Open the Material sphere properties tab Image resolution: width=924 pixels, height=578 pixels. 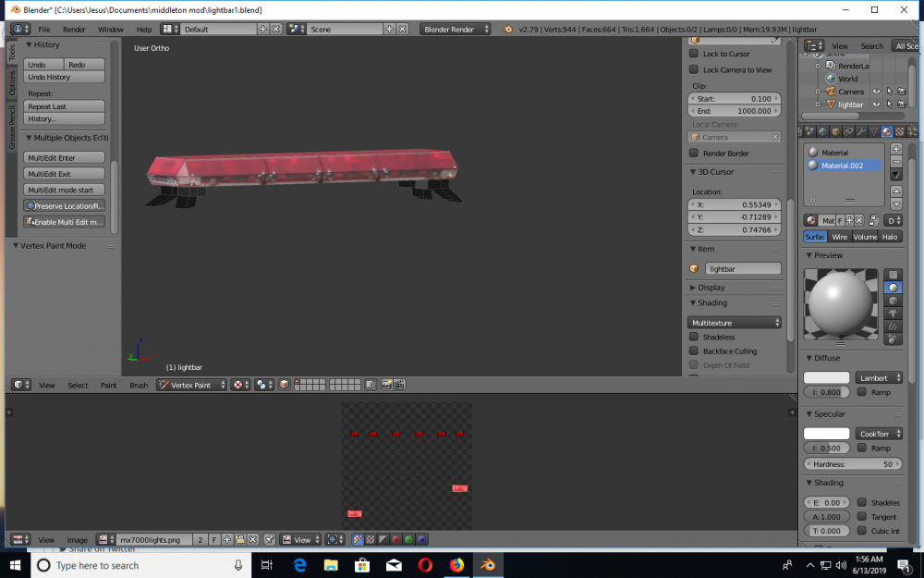887,131
